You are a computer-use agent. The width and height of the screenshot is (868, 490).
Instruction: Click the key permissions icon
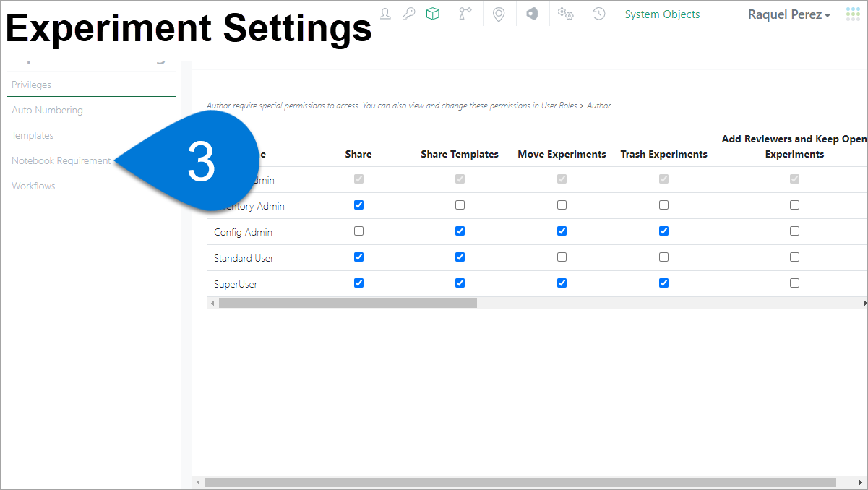[408, 14]
